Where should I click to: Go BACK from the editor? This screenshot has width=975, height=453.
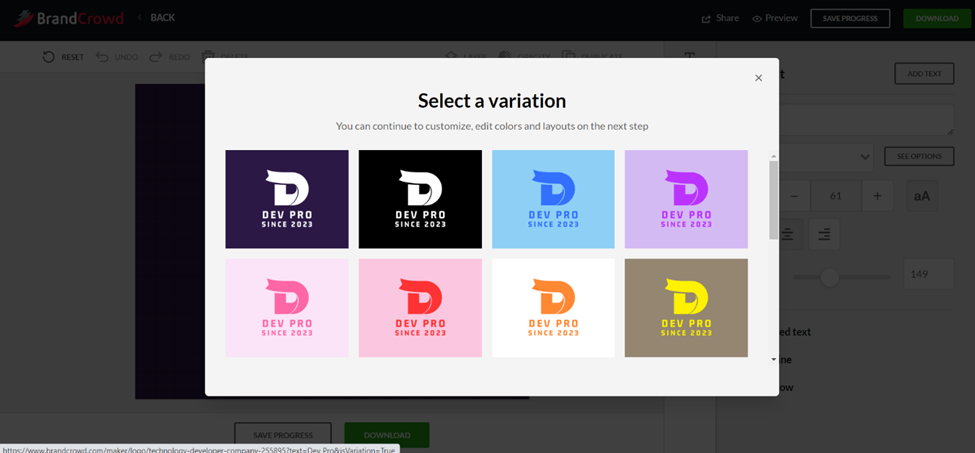pos(157,17)
